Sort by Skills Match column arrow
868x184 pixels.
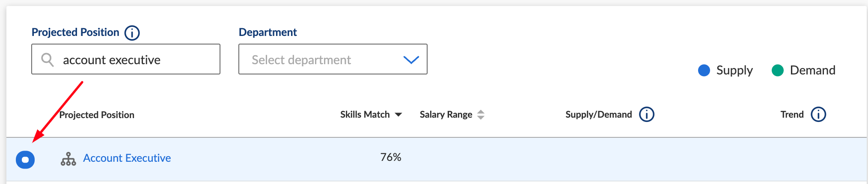pos(398,115)
